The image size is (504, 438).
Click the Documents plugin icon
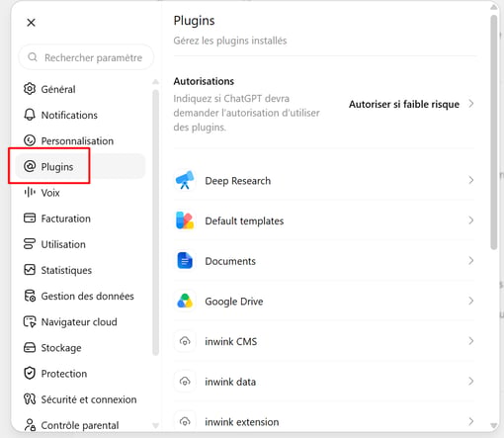185,261
